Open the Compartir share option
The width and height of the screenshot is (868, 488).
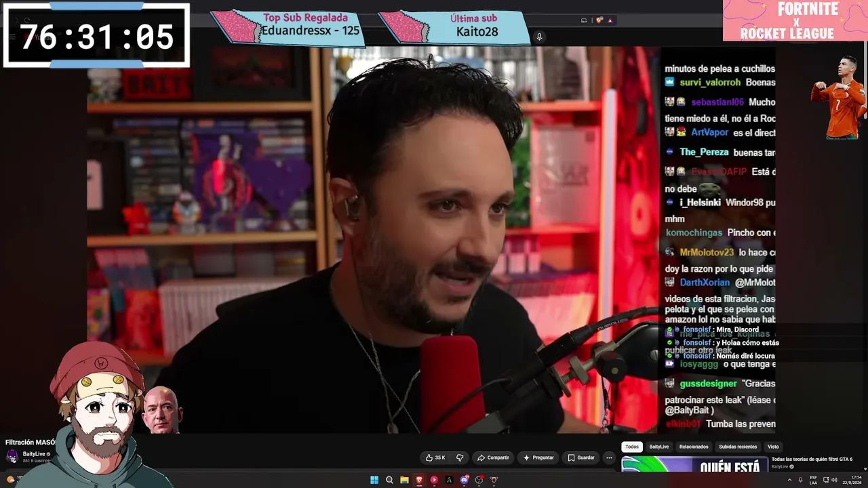pos(493,457)
